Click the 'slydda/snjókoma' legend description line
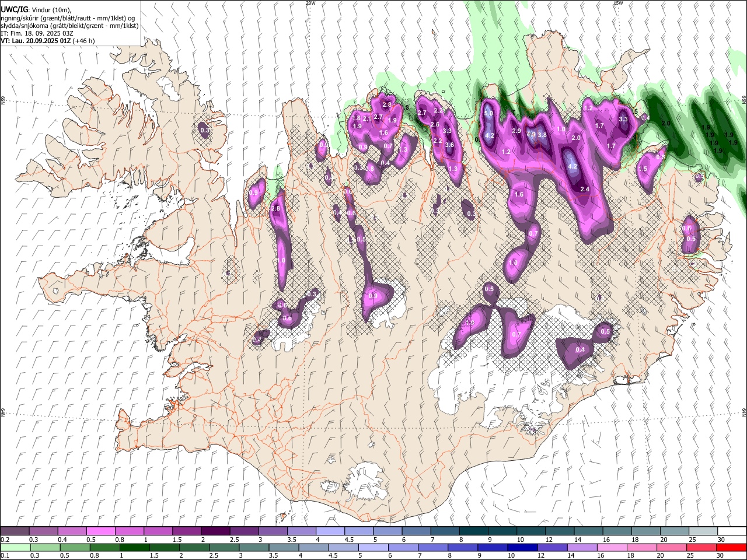Screen dimensions: 747x560 pyautogui.click(x=69, y=26)
